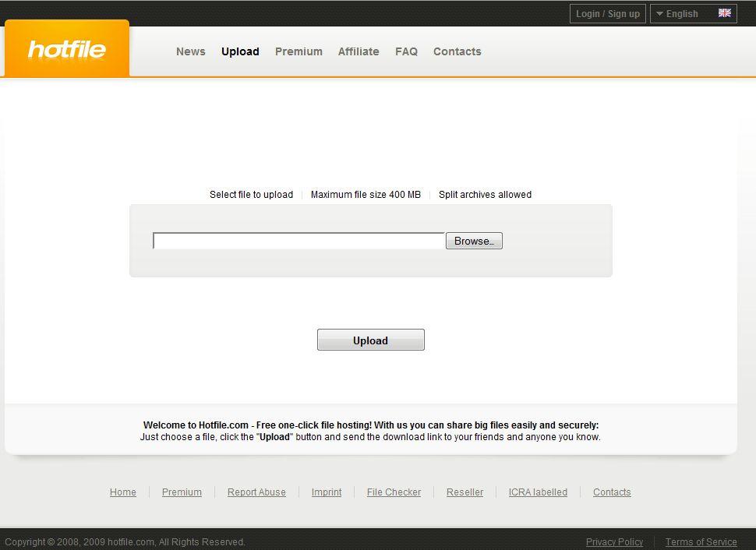This screenshot has height=550, width=756.
Task: Click the 'Welcome to Hotfile.com' headline
Action: click(371, 425)
